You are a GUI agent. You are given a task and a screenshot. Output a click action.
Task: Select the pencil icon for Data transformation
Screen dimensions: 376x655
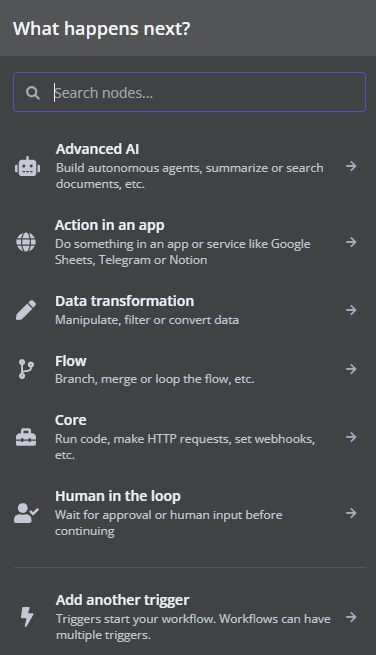(26, 310)
